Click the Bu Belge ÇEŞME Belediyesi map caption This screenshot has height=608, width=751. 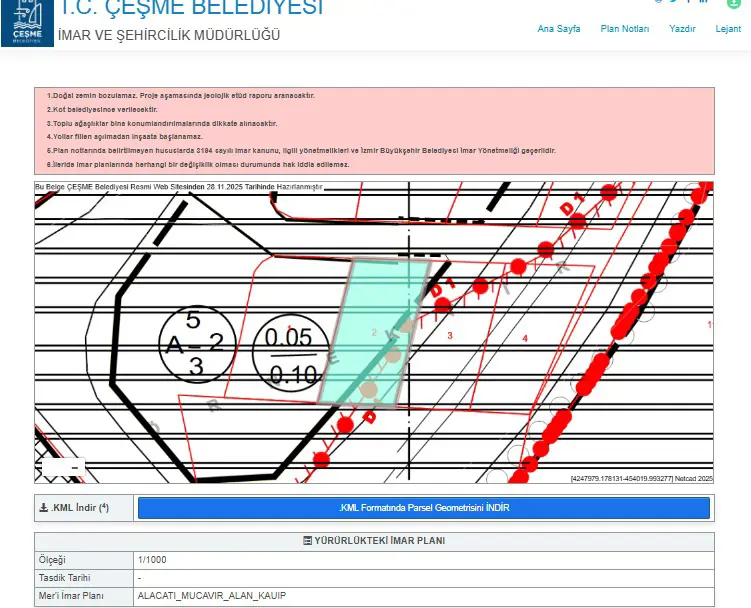[x=179, y=187]
